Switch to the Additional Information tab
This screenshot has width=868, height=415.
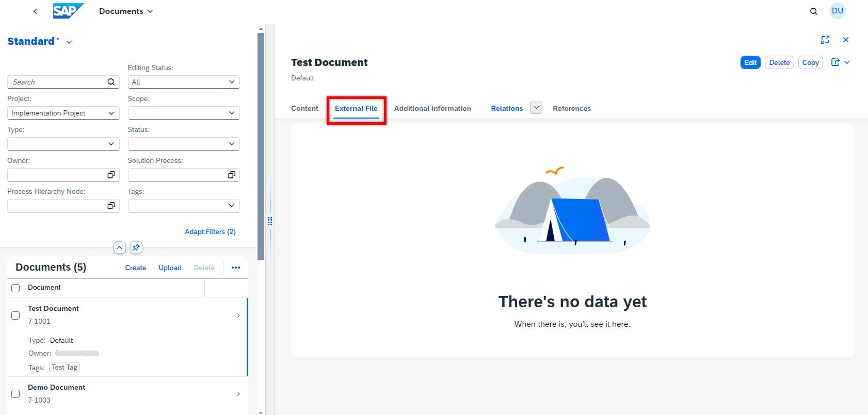click(x=432, y=108)
